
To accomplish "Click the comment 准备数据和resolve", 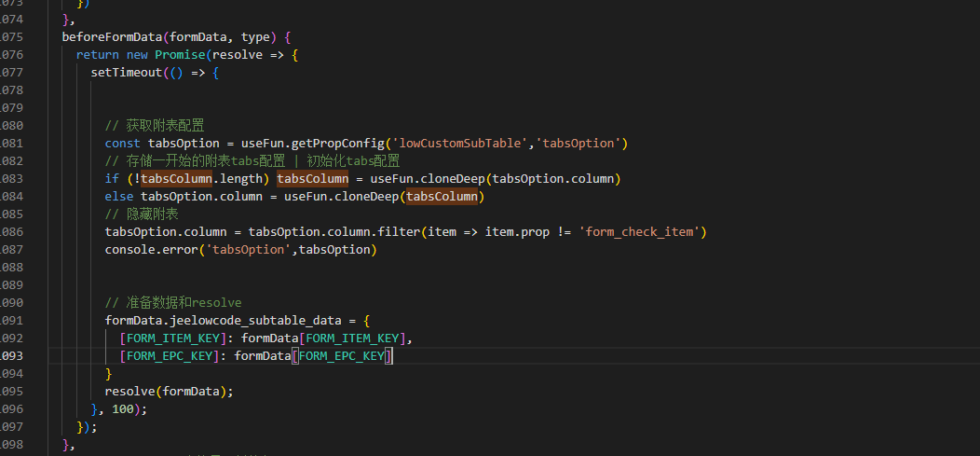I will coord(172,302).
